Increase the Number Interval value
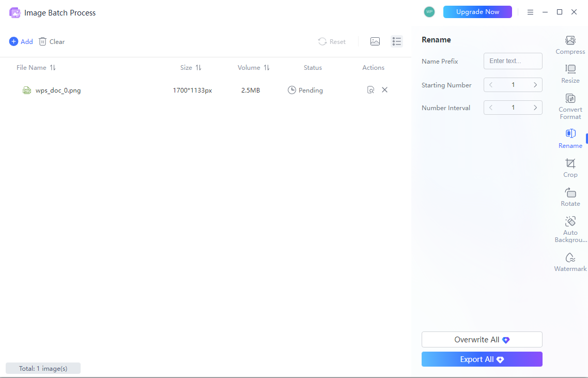The image size is (588, 378). click(535, 108)
